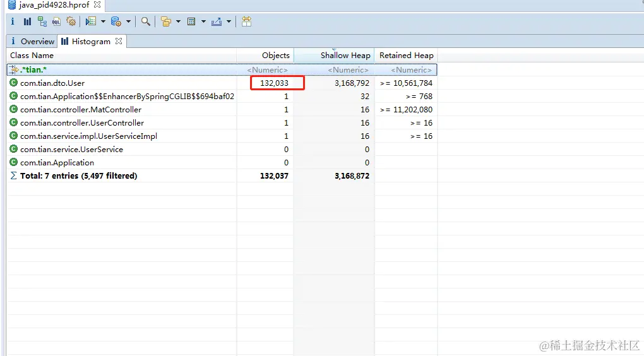644x356 pixels.
Task: Open thread overview gears icon
Action: pos(71,21)
